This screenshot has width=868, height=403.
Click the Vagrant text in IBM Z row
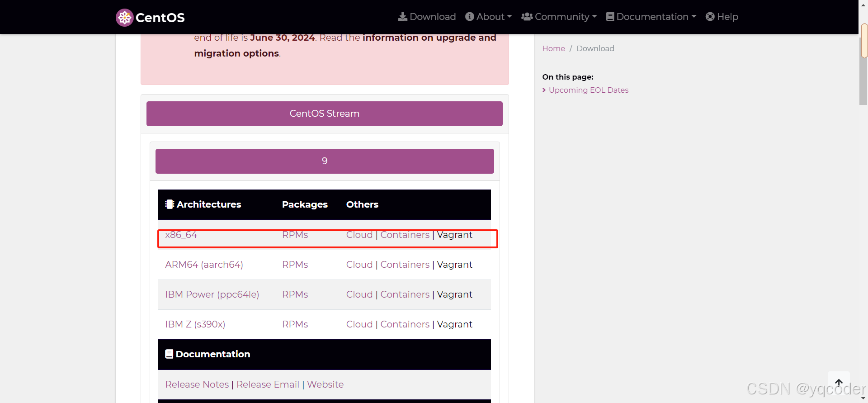click(455, 324)
